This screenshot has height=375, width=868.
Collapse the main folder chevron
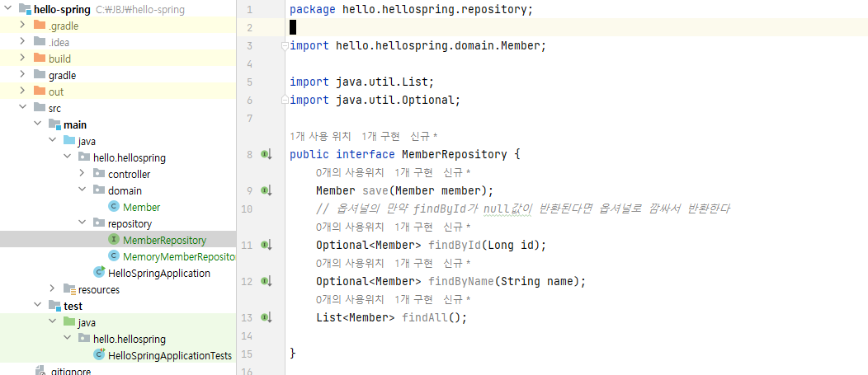click(37, 124)
